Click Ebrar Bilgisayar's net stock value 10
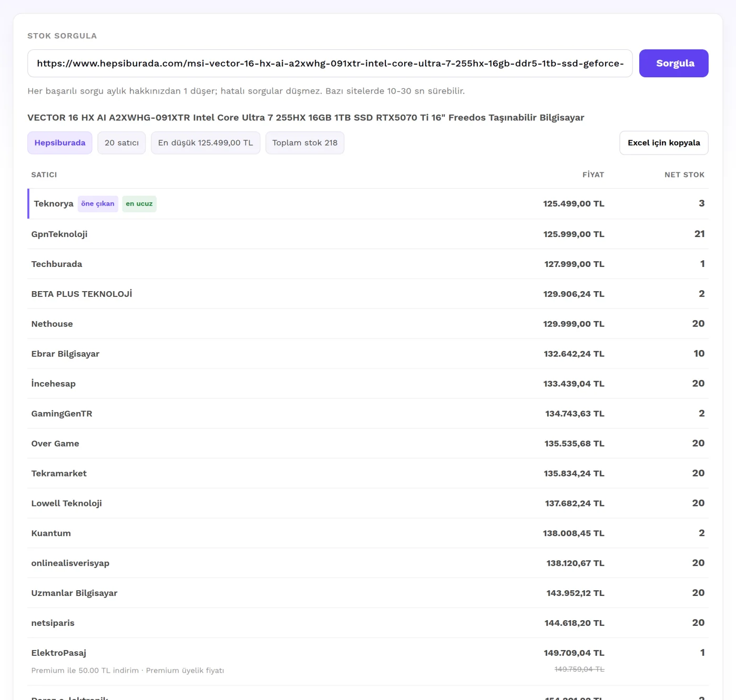The width and height of the screenshot is (736, 700). click(x=699, y=354)
